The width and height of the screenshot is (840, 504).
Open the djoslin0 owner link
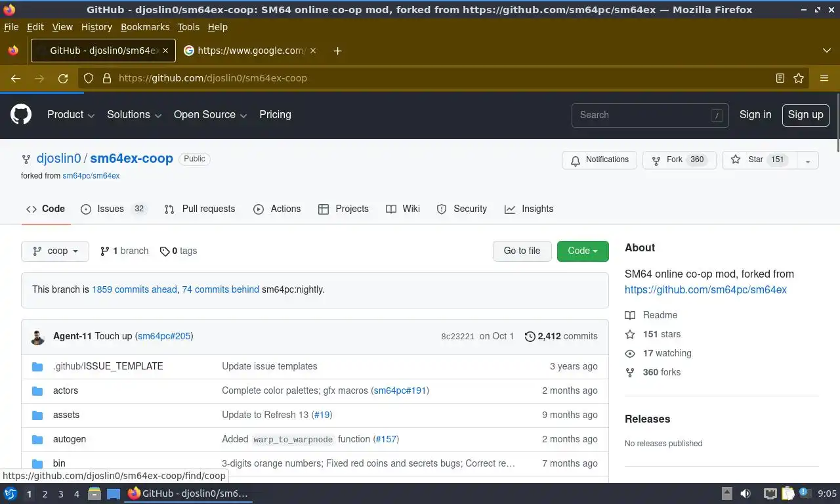pyautogui.click(x=59, y=158)
